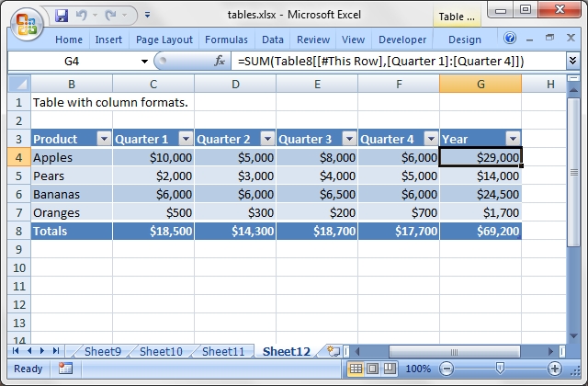Open Excel Help question mark icon

(x=510, y=38)
